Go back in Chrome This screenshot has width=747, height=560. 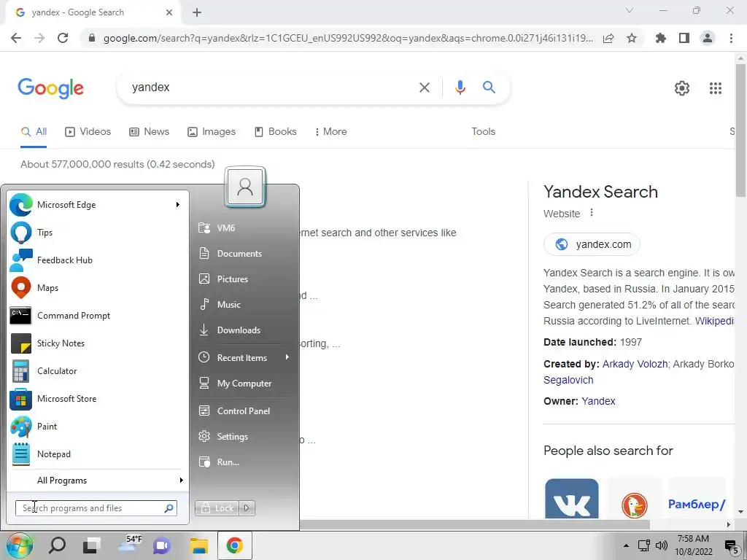point(16,38)
